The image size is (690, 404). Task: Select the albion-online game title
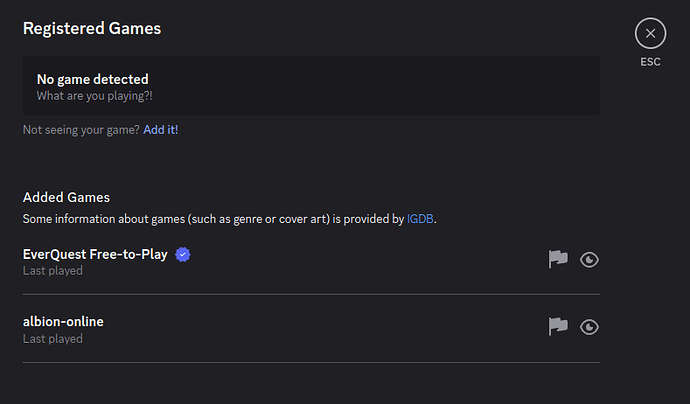tap(63, 322)
